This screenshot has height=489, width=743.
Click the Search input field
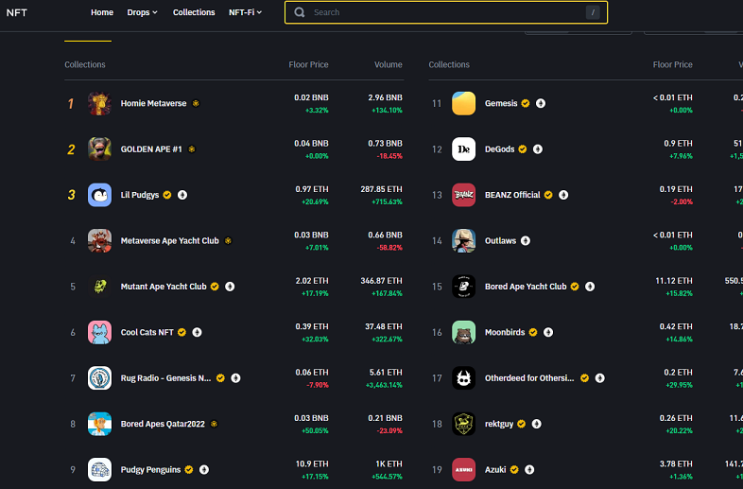[446, 12]
